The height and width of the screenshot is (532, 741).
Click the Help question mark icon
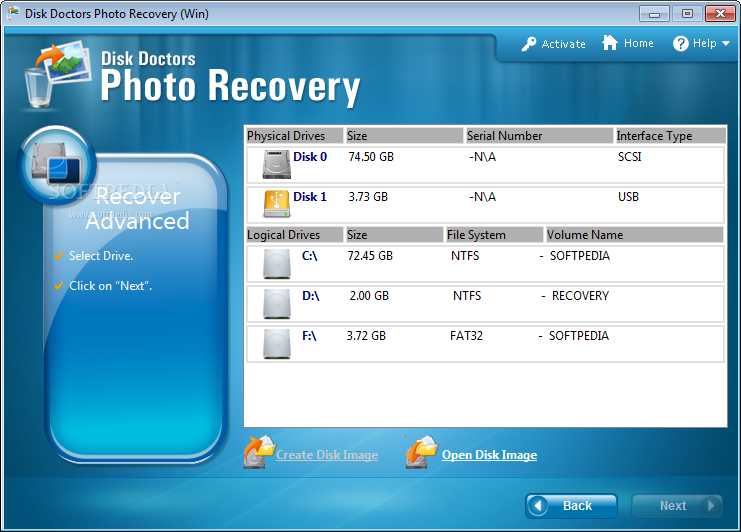pyautogui.click(x=681, y=43)
